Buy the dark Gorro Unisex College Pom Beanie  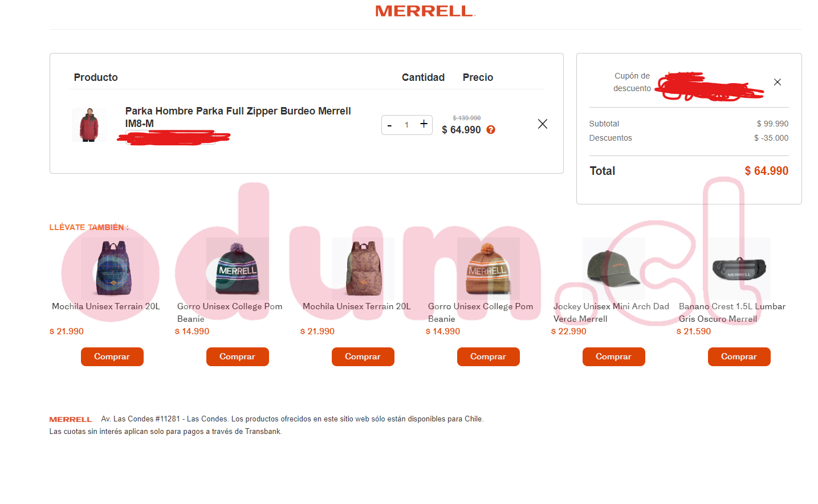(238, 357)
